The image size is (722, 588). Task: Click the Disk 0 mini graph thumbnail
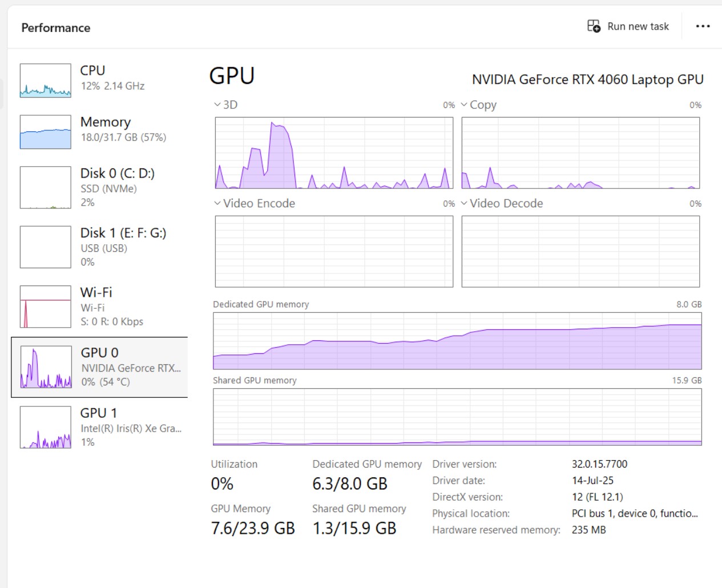point(46,187)
